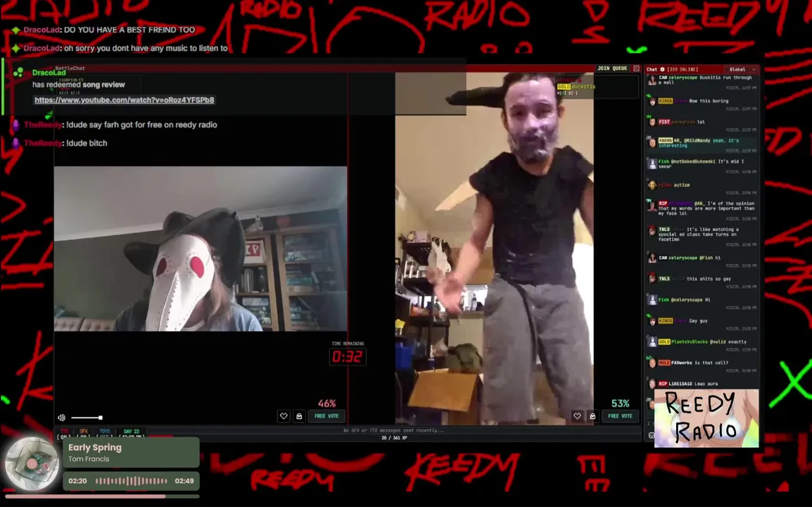Cast FREE VOTE for left contestant at 46%
This screenshot has height=507, width=812.
326,415
